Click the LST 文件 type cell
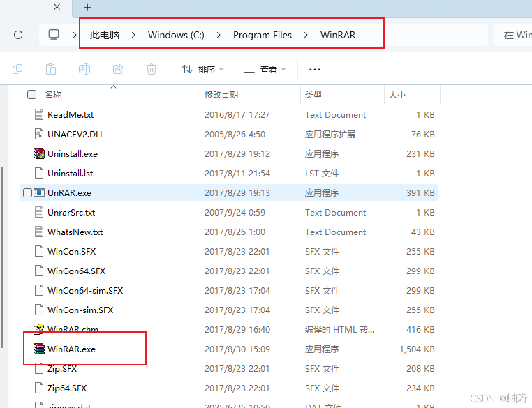The height and width of the screenshot is (408, 532). tap(322, 174)
